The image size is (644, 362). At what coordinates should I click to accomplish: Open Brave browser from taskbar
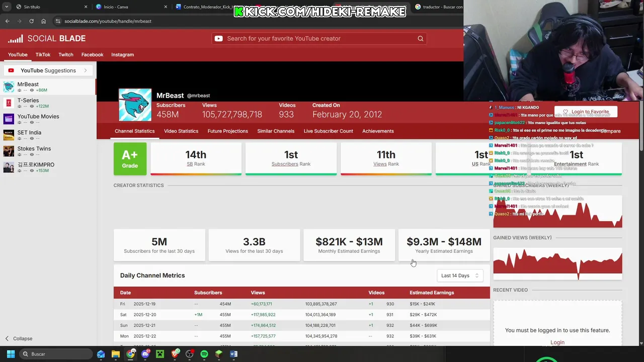(x=175, y=354)
